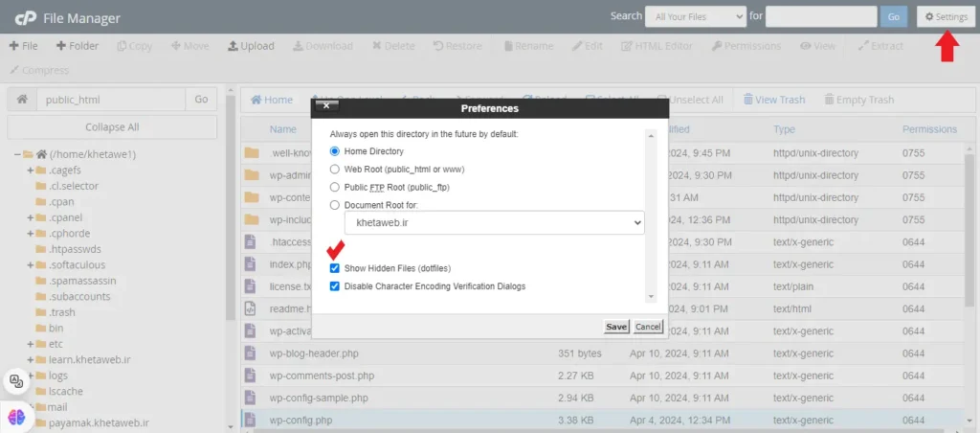The width and height of the screenshot is (980, 433).
Task: Focus the search text field
Action: [821, 17]
